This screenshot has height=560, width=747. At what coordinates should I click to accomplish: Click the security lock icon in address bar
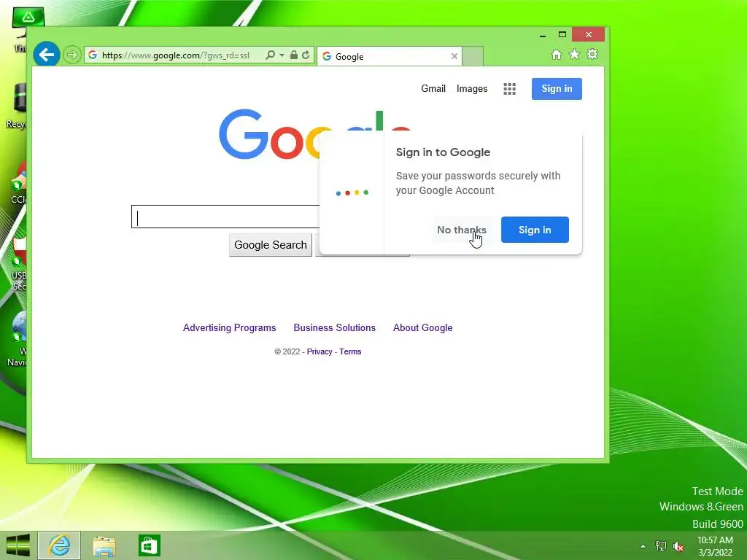(294, 55)
